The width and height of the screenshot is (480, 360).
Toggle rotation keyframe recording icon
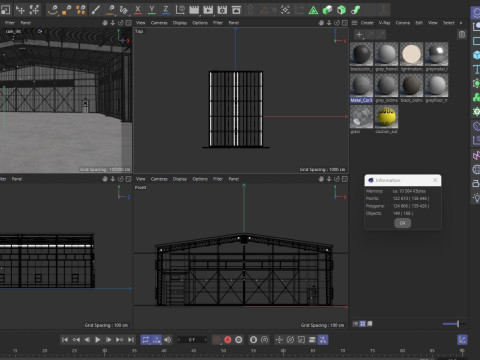pyautogui.click(x=290, y=340)
